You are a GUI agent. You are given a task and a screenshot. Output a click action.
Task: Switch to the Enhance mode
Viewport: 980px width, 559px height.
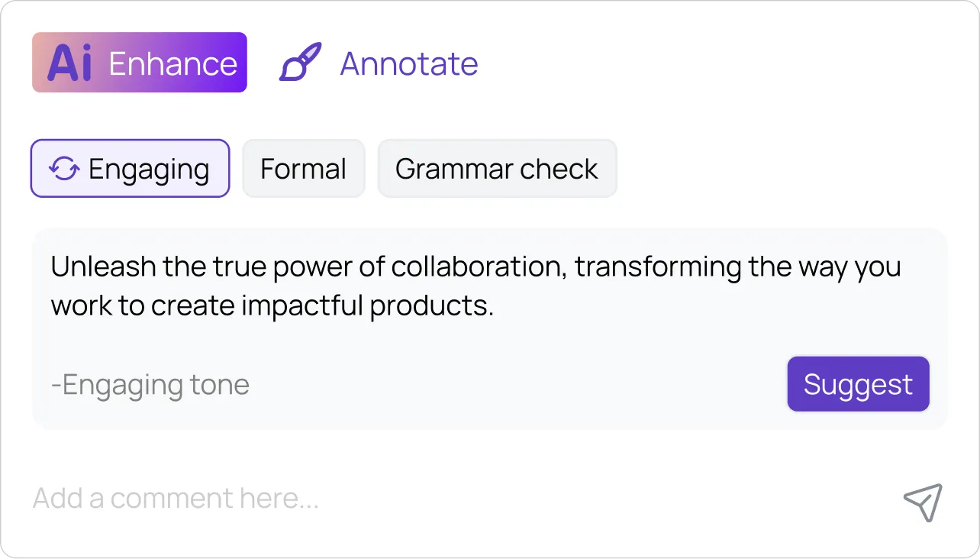point(139,63)
